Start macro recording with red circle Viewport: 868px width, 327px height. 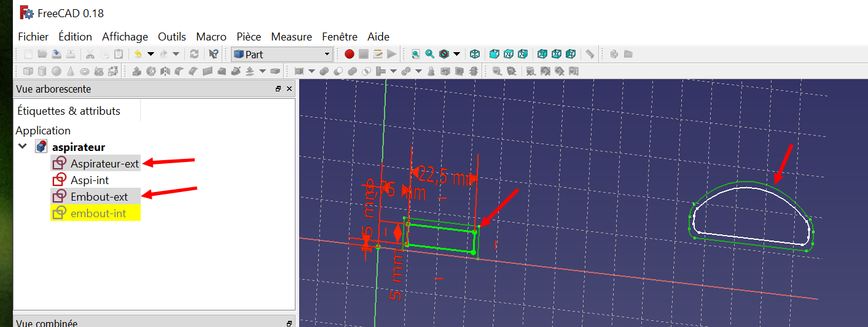coord(350,54)
